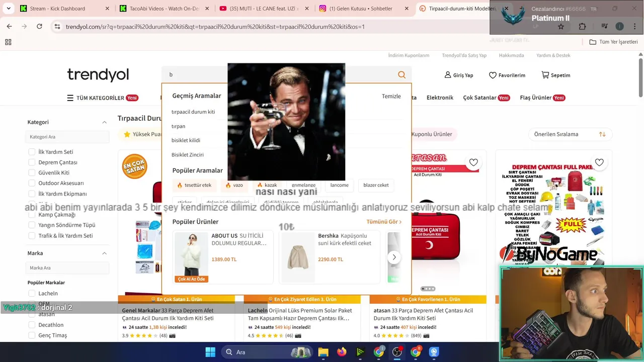
Task: Select 'tırpan' past search
Action: (178, 126)
